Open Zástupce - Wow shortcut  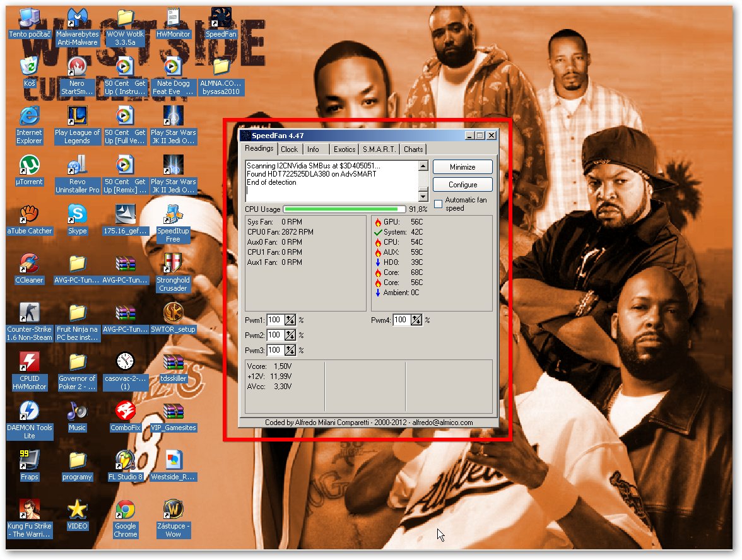point(173,519)
